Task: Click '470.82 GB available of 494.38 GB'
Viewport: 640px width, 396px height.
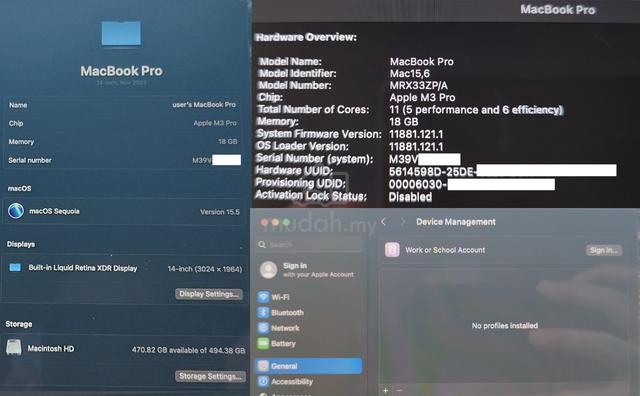Action: (x=189, y=350)
